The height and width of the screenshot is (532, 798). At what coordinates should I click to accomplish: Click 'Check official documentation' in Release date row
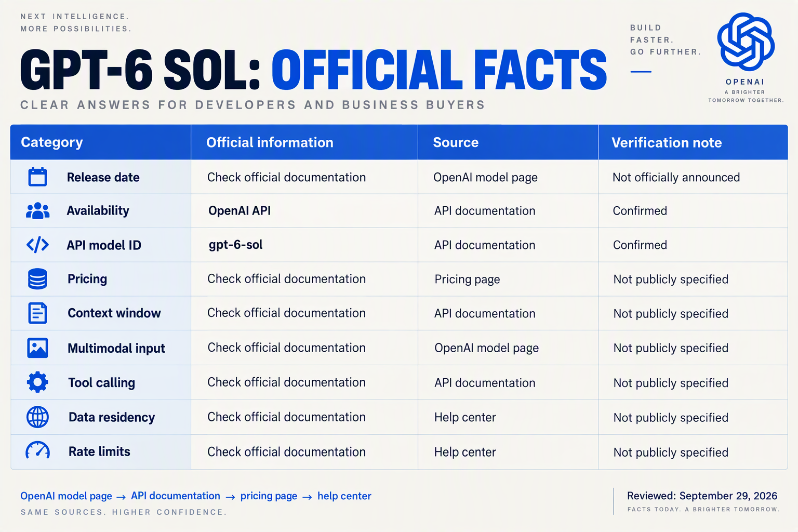coord(286,177)
